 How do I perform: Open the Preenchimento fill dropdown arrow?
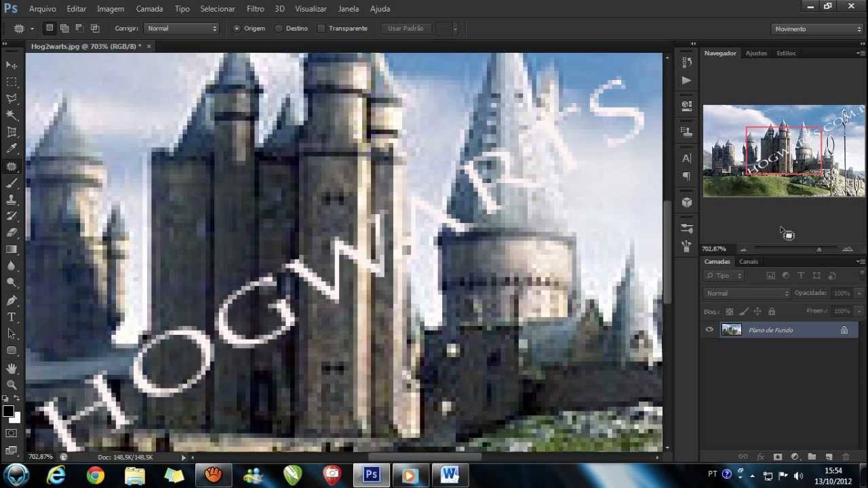coord(859,311)
